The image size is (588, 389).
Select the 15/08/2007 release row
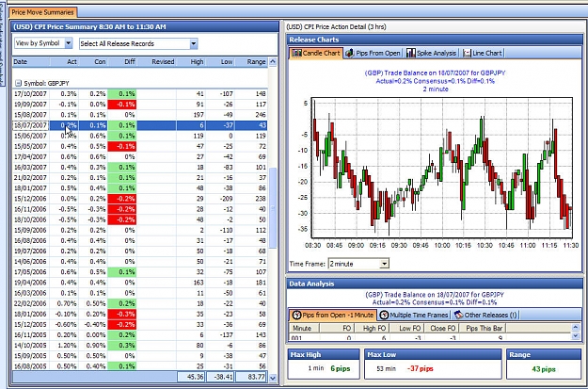140,115
